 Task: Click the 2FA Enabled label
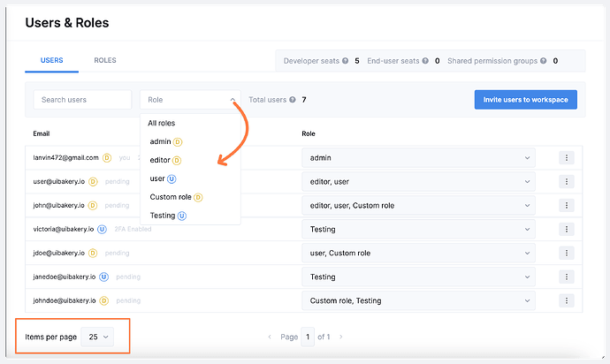click(133, 229)
